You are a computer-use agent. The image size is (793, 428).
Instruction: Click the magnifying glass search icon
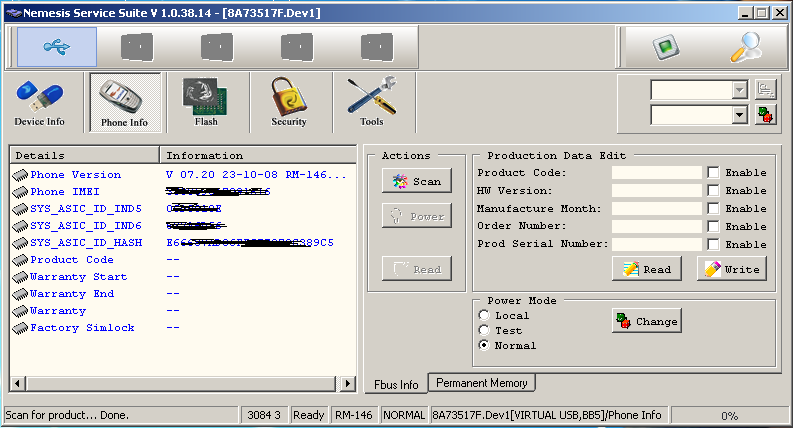click(746, 47)
